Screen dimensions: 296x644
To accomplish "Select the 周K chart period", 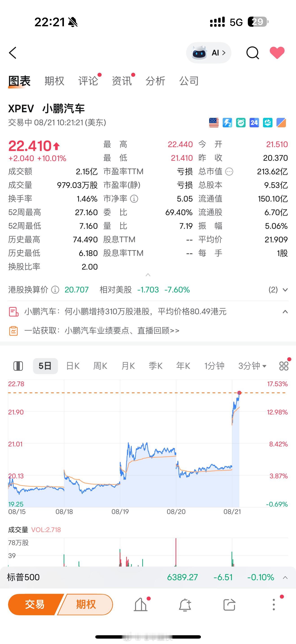I will 100,366.
